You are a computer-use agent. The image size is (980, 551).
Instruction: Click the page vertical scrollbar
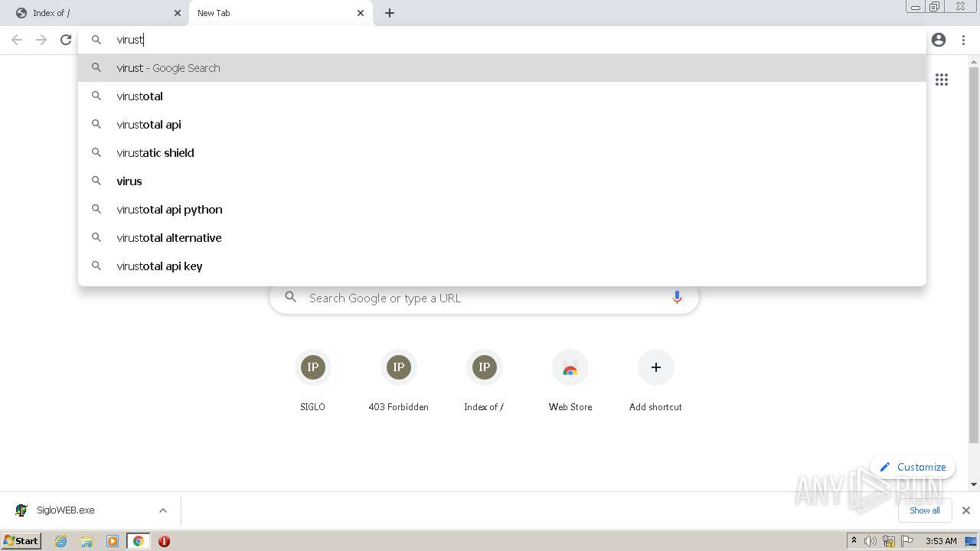click(x=974, y=255)
